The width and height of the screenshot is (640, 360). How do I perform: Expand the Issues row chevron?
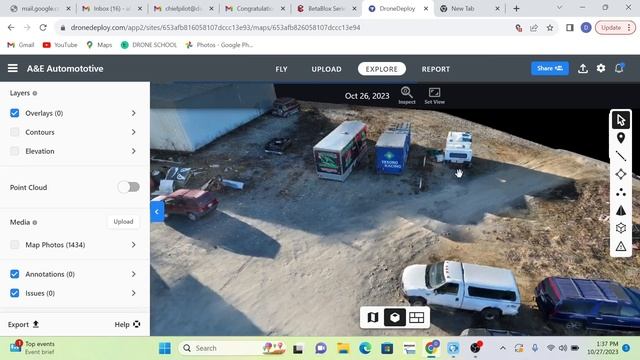tap(133, 293)
